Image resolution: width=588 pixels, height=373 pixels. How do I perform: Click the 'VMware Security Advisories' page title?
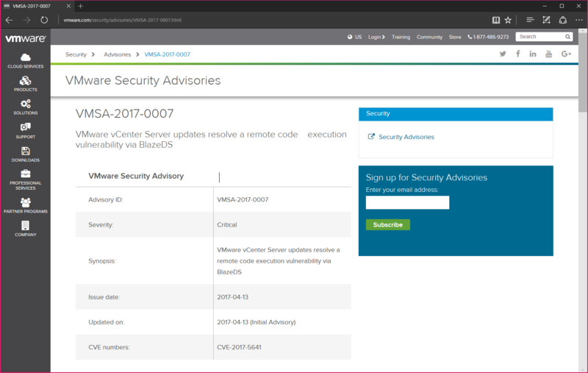pyautogui.click(x=143, y=80)
